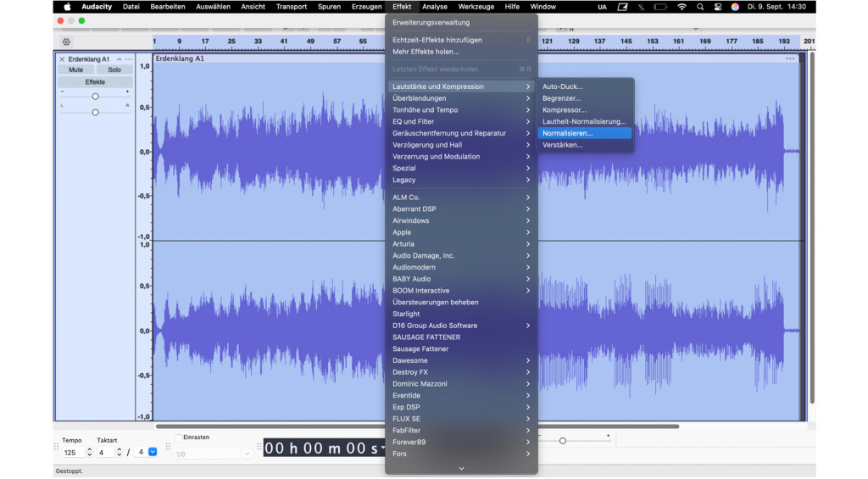
Task: Click the Taktart numerator stepper arrows
Action: (119, 453)
